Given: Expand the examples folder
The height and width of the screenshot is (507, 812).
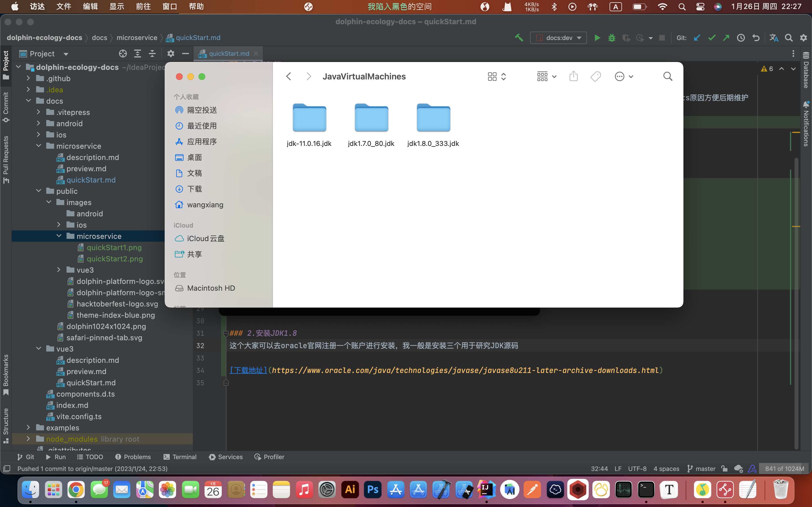Looking at the screenshot, I should pos(28,428).
